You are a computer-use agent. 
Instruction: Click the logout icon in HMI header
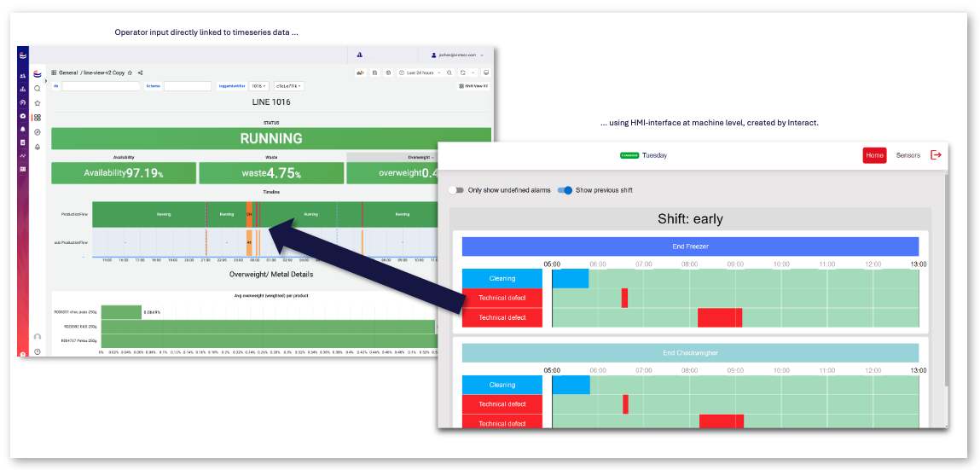[x=936, y=155]
